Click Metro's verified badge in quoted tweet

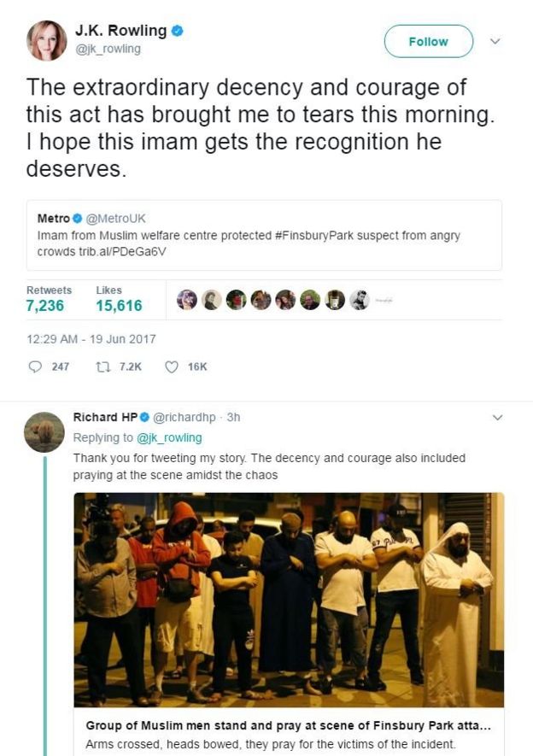point(78,219)
